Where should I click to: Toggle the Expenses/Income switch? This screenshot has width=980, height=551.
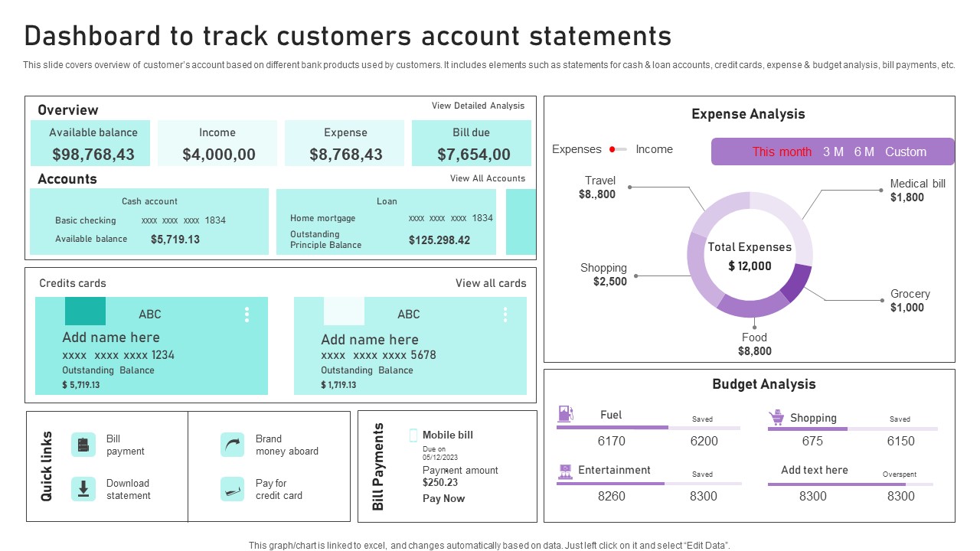tap(619, 149)
